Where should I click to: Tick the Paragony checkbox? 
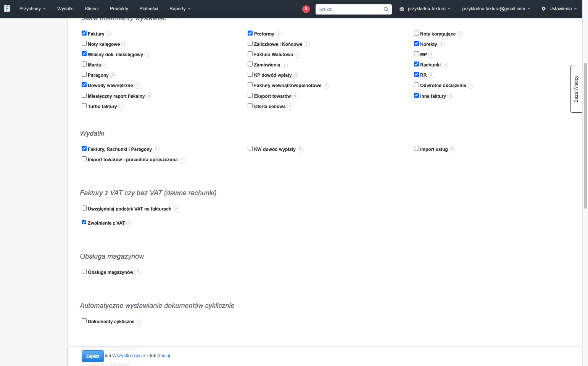pos(84,74)
